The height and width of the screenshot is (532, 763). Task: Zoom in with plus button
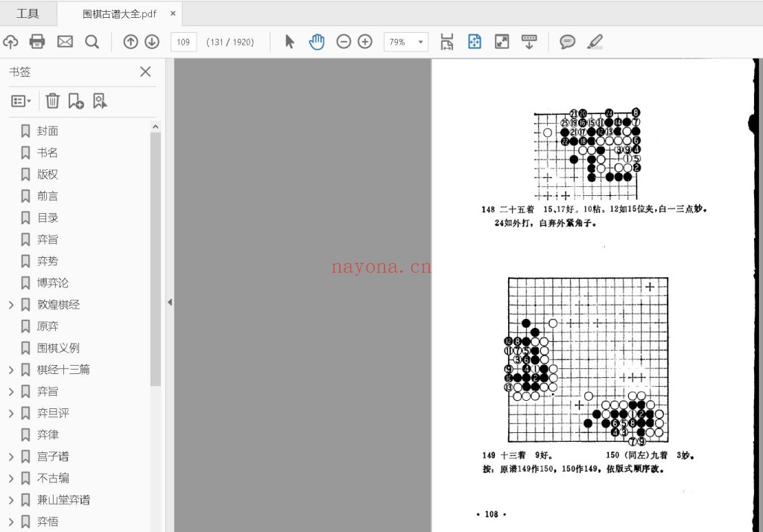point(365,42)
